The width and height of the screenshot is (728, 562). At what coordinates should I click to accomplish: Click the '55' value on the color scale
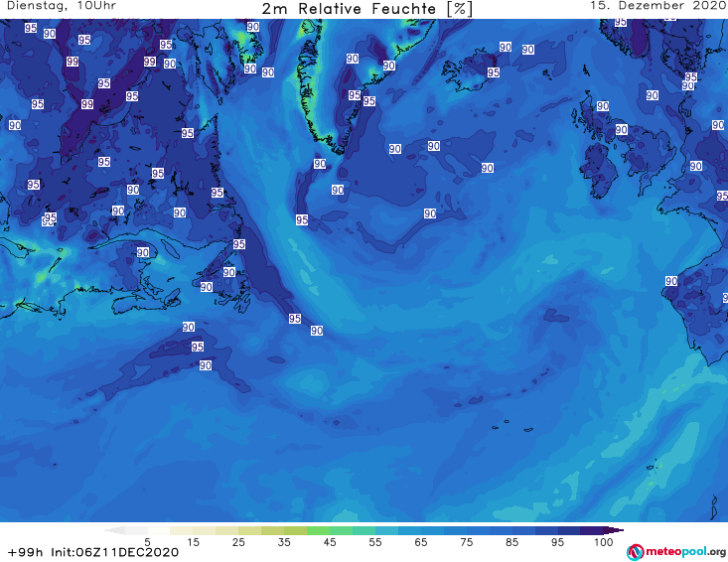pyautogui.click(x=375, y=542)
